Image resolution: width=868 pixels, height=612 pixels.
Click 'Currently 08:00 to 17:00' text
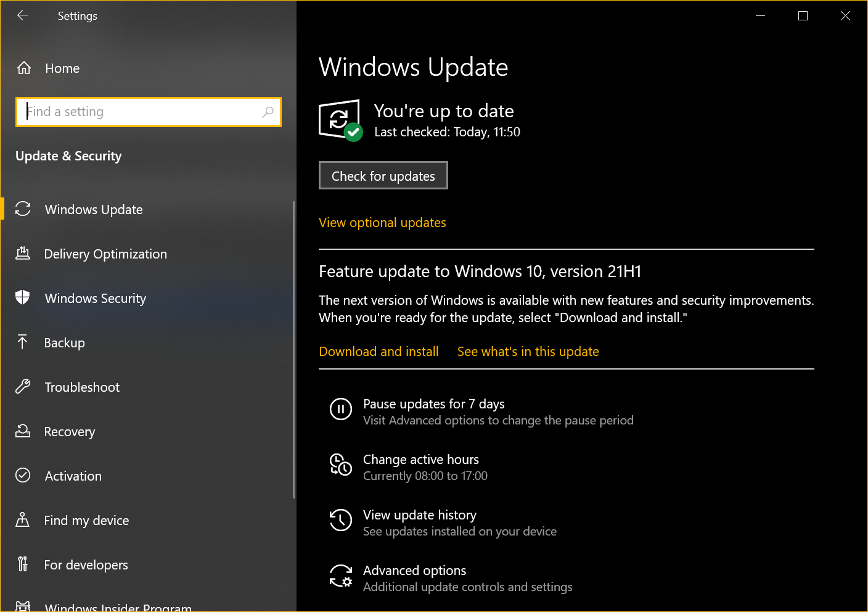tap(425, 476)
